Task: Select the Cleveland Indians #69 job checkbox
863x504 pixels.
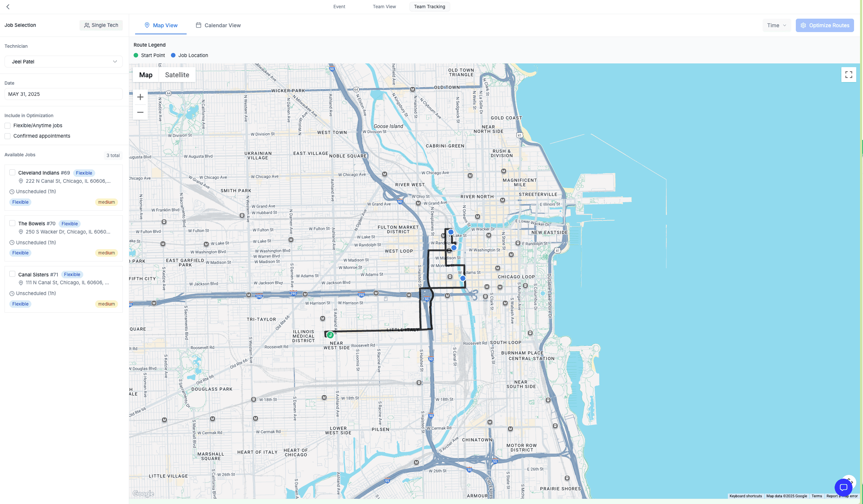Action: click(x=12, y=172)
